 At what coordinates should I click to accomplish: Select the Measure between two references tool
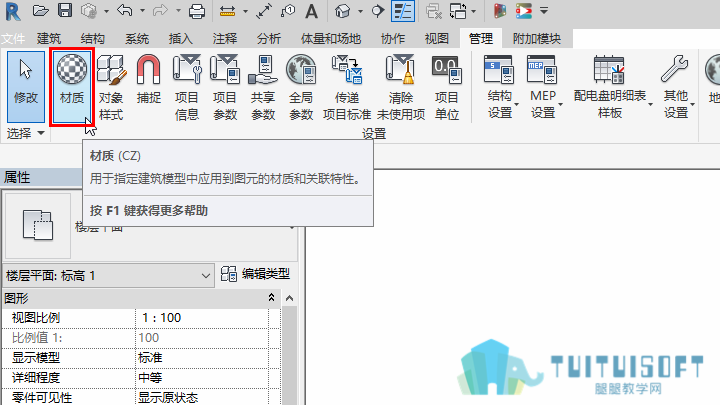[227, 11]
